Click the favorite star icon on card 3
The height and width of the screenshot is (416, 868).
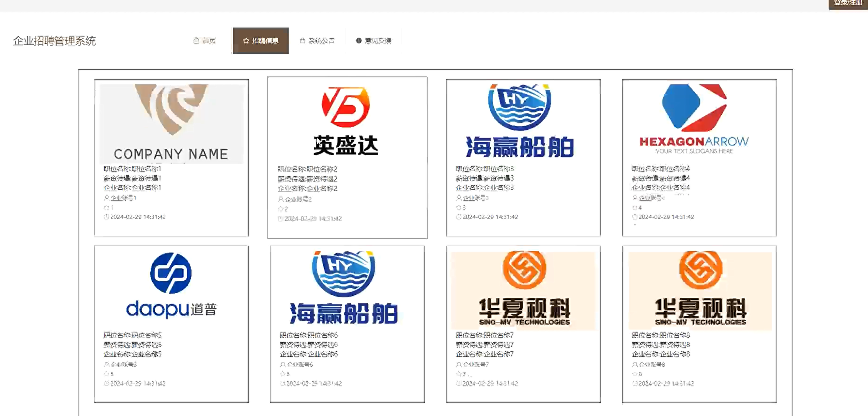[459, 208]
